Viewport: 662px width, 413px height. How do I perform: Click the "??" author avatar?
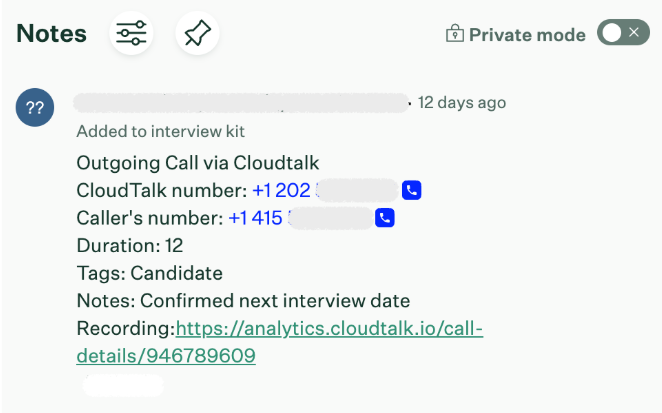(x=35, y=108)
